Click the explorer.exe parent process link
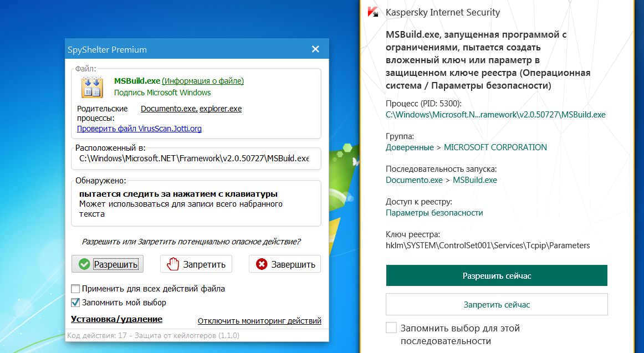Viewport: 644px width, 353px height. (x=221, y=109)
